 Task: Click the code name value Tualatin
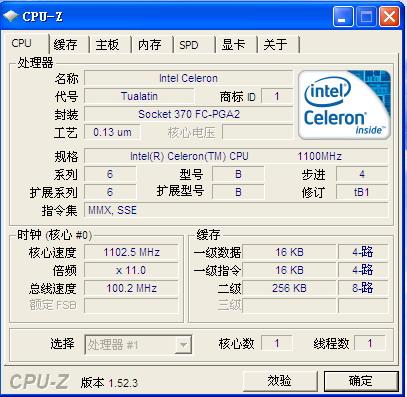[139, 96]
